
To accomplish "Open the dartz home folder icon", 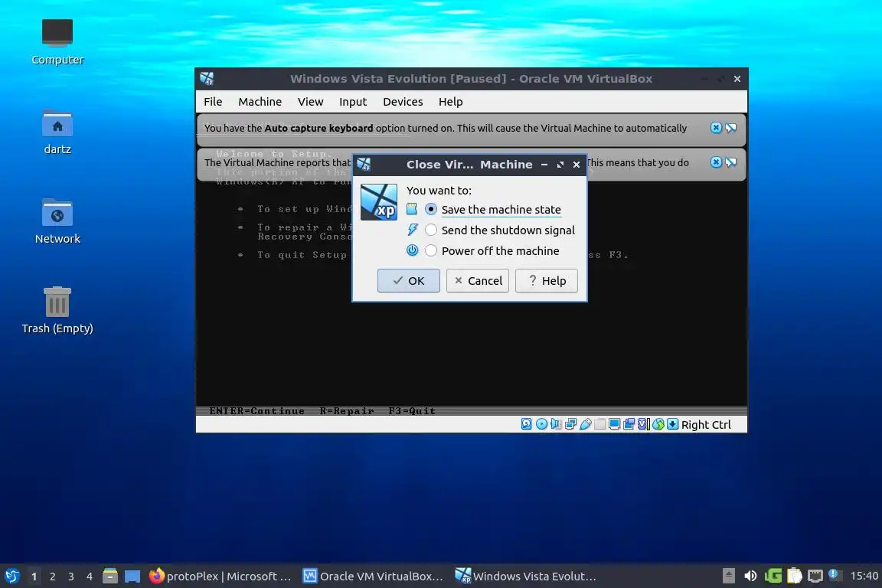I will tap(57, 132).
